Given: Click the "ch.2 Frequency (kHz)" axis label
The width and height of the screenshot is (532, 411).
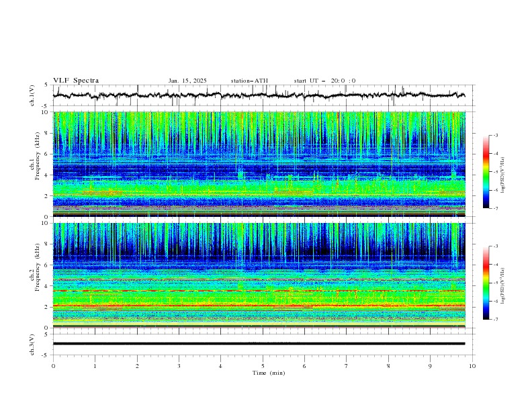Looking at the screenshot, I should [34, 267].
